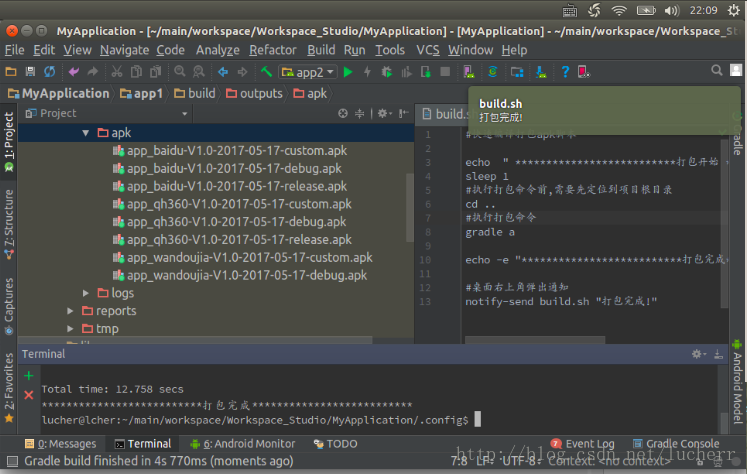
Task: Click the blue Help question mark icon
Action: coord(565,72)
